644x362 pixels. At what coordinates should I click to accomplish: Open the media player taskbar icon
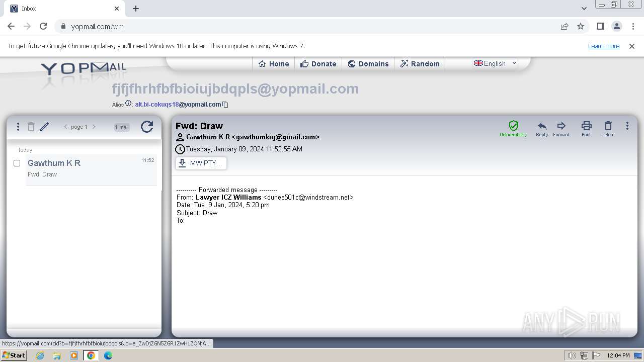pyautogui.click(x=74, y=355)
